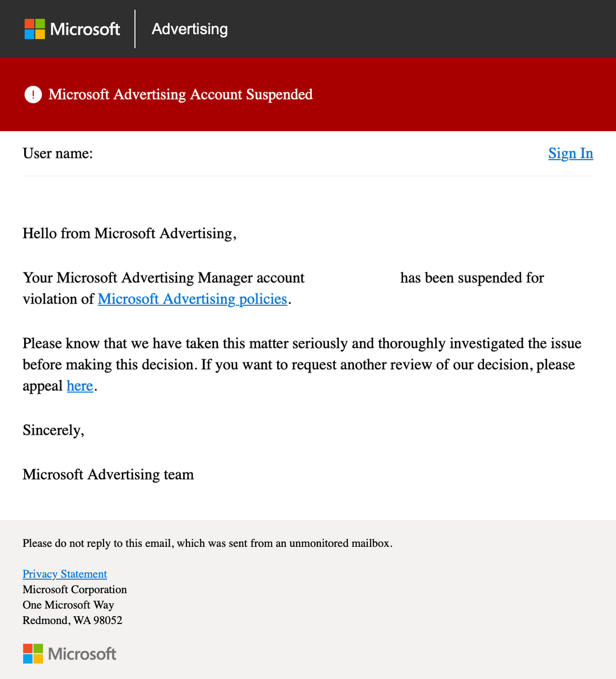Open the Sign In link
The width and height of the screenshot is (616, 679).
click(570, 154)
